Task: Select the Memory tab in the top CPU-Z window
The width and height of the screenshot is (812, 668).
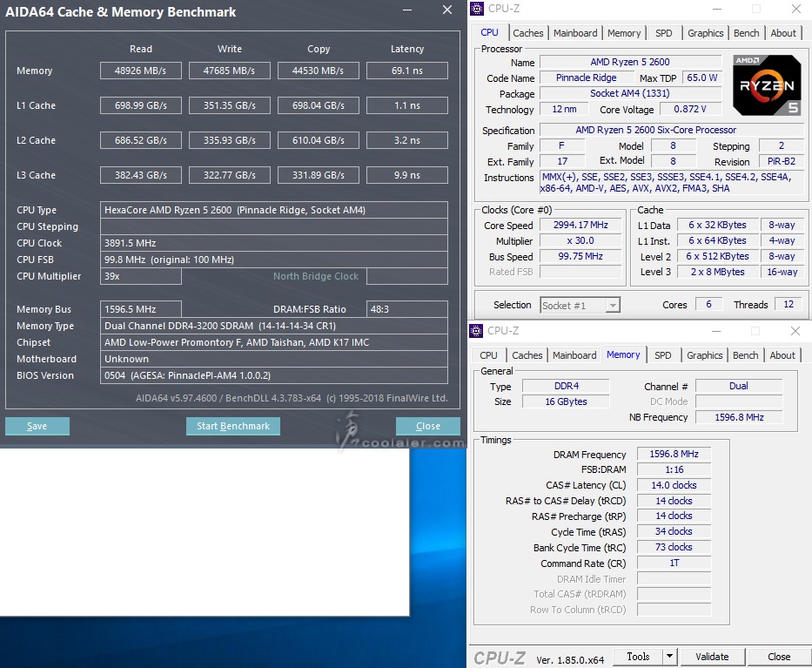Action: tap(623, 33)
